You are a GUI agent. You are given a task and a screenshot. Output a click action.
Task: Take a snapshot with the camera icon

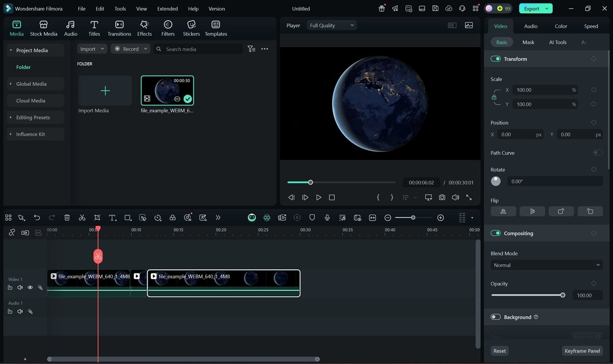tap(442, 198)
